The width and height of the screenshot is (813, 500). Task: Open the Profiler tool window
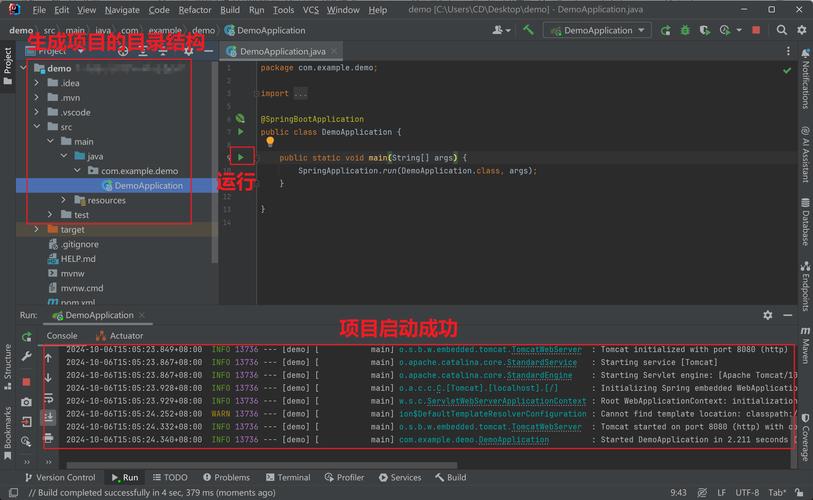click(x=344, y=477)
